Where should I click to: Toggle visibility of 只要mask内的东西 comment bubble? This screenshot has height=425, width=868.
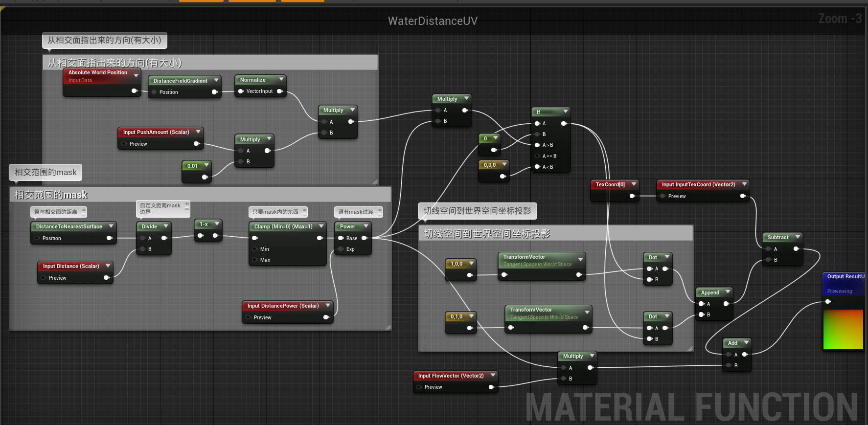305,214
